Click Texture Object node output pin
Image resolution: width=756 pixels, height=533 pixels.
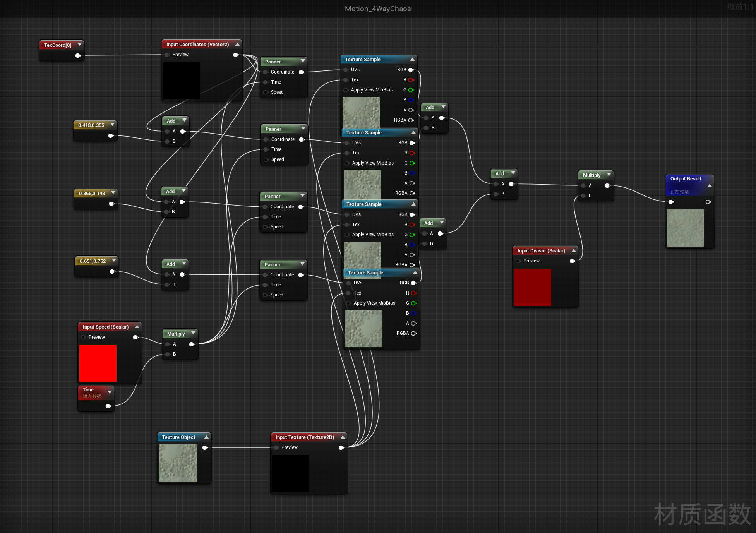coord(205,447)
